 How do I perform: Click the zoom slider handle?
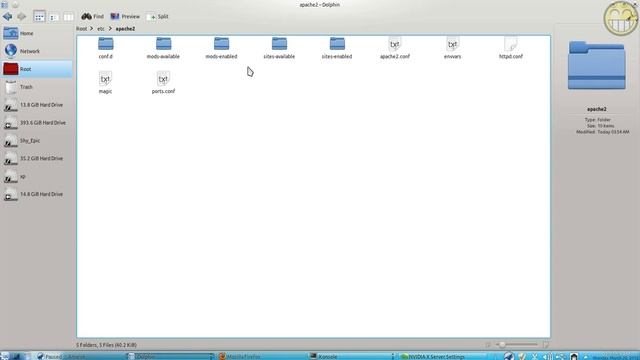click(x=502, y=345)
